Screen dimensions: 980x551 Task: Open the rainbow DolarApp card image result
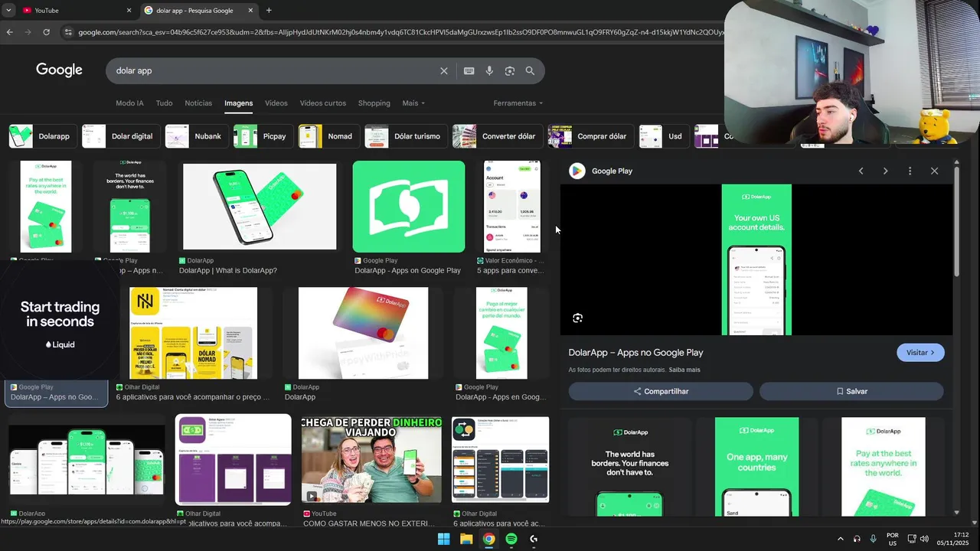click(x=364, y=333)
